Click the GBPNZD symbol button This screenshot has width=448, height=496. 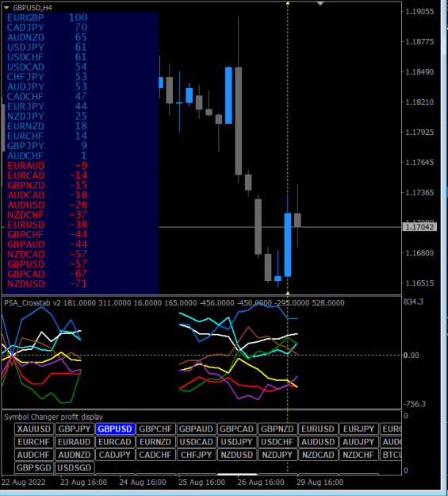point(278,429)
